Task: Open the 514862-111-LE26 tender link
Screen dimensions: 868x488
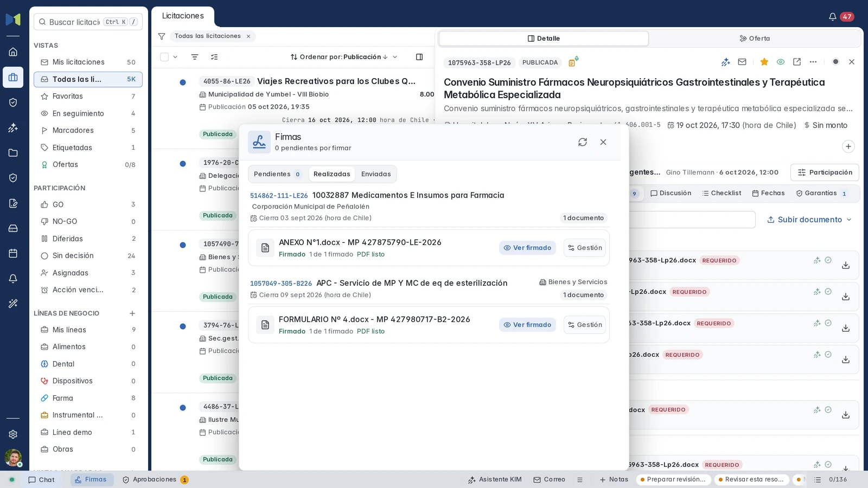Action: click(x=279, y=196)
